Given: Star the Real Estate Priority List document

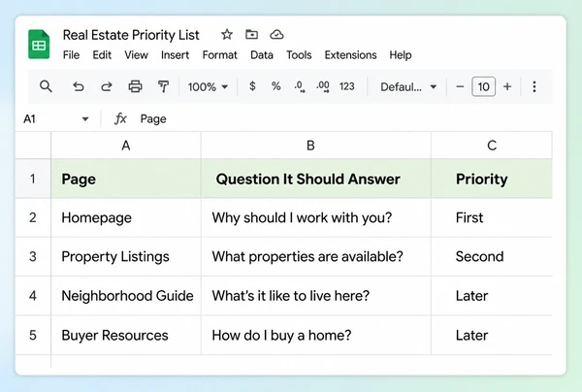Looking at the screenshot, I should click(227, 35).
